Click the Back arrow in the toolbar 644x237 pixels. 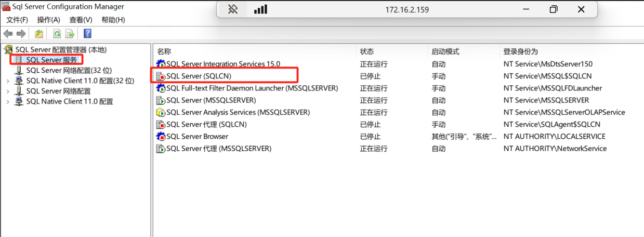[8, 34]
